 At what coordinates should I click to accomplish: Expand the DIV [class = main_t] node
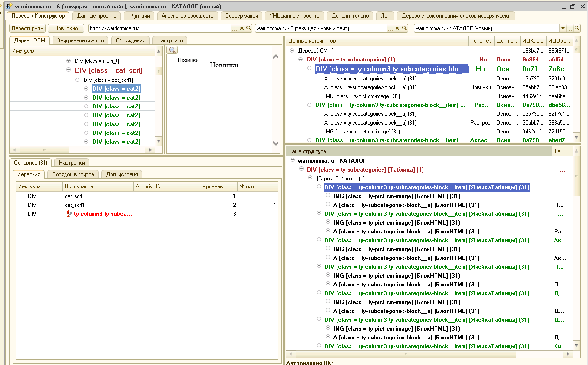point(69,61)
